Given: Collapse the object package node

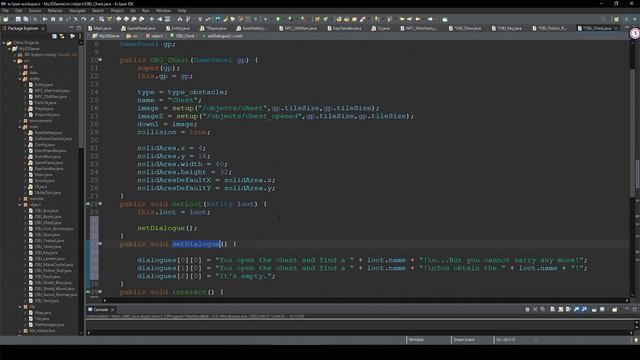Looking at the screenshot, I should (20, 204).
